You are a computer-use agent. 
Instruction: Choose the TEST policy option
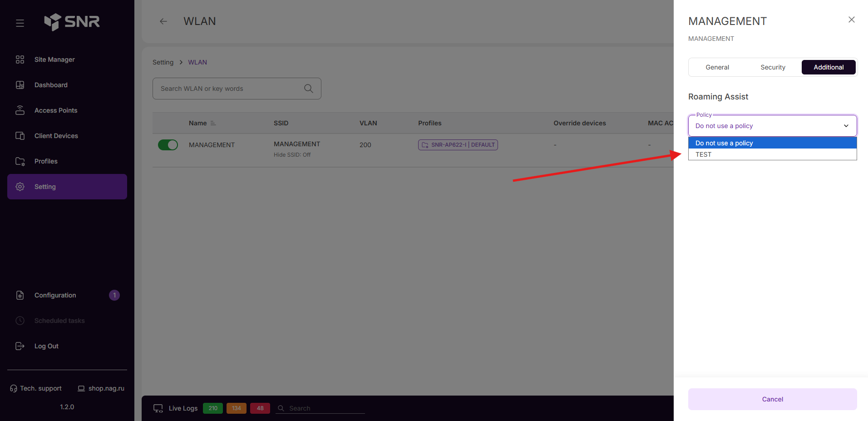(x=773, y=154)
